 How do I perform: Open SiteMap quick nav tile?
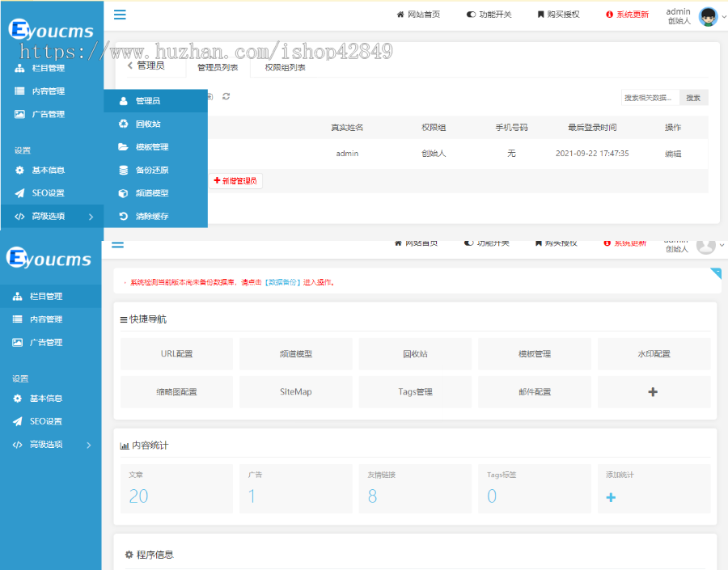point(296,392)
